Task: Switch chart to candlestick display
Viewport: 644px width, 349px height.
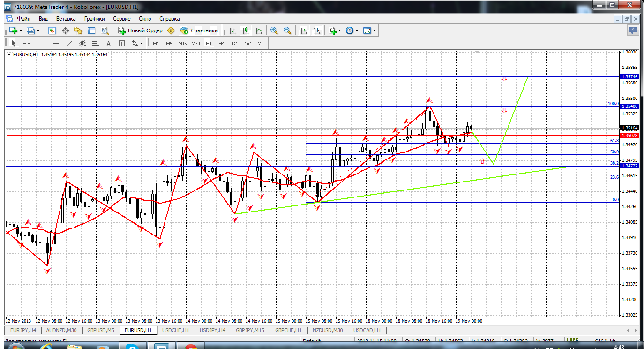Action: [x=245, y=30]
